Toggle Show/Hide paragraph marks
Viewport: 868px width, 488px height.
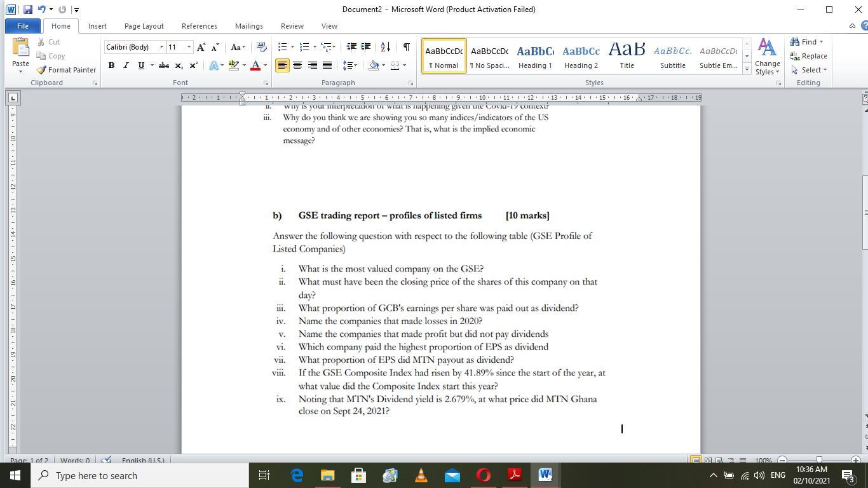pyautogui.click(x=405, y=46)
